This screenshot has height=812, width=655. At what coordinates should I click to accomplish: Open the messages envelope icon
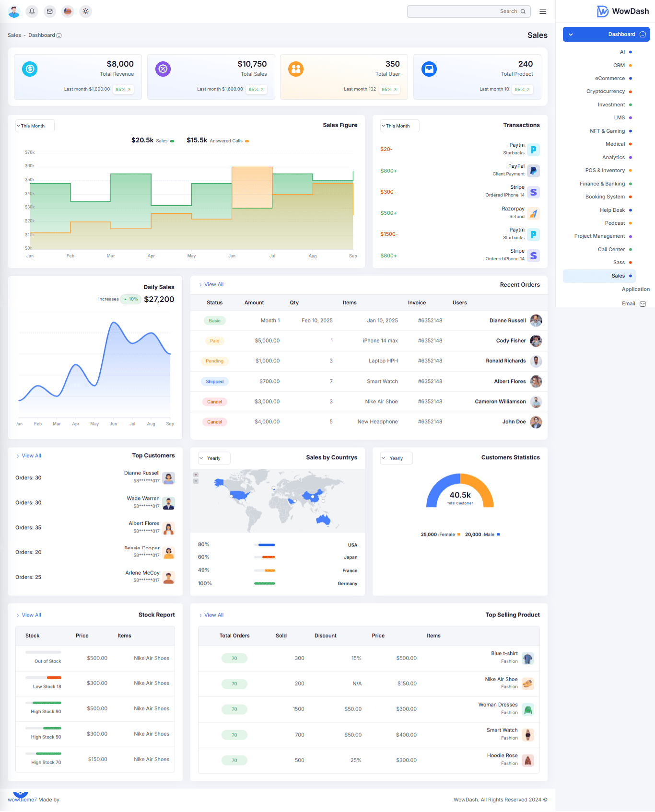(x=50, y=12)
